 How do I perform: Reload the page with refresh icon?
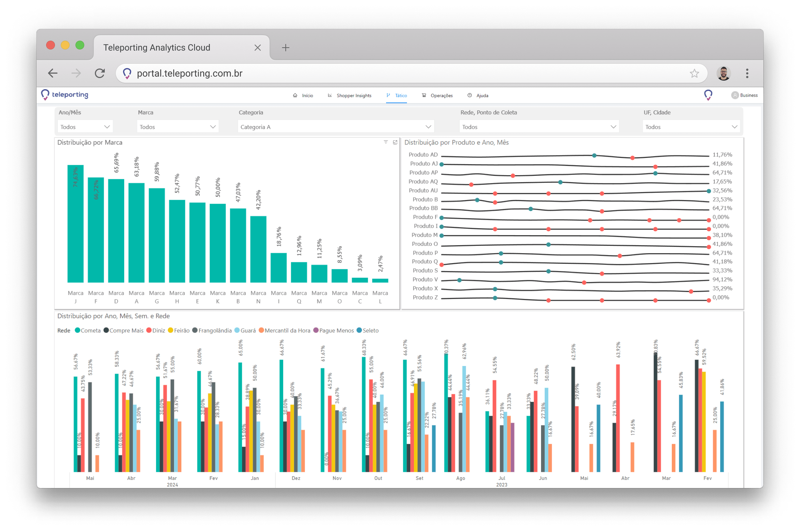[100, 73]
